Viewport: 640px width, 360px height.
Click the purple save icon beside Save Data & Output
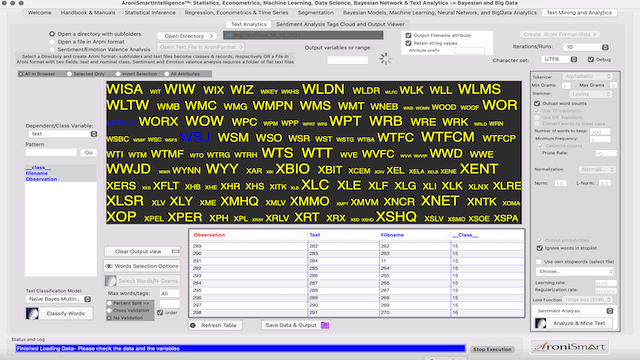coord(325,325)
